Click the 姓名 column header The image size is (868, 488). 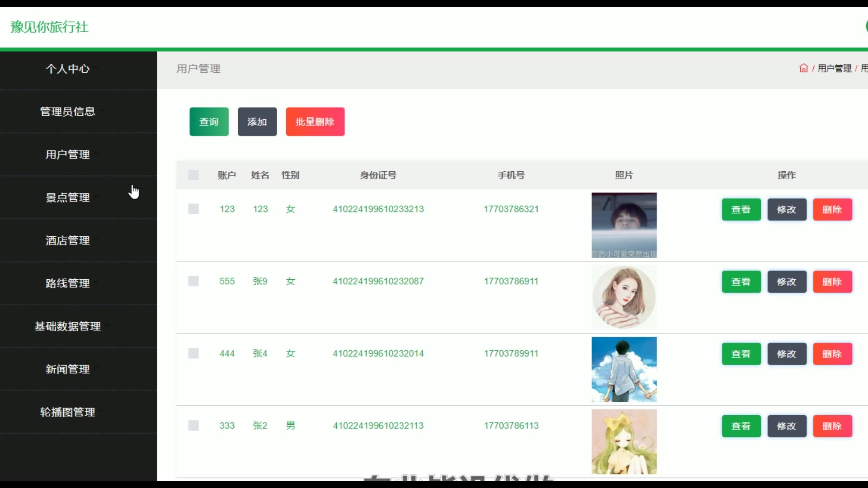coord(260,175)
